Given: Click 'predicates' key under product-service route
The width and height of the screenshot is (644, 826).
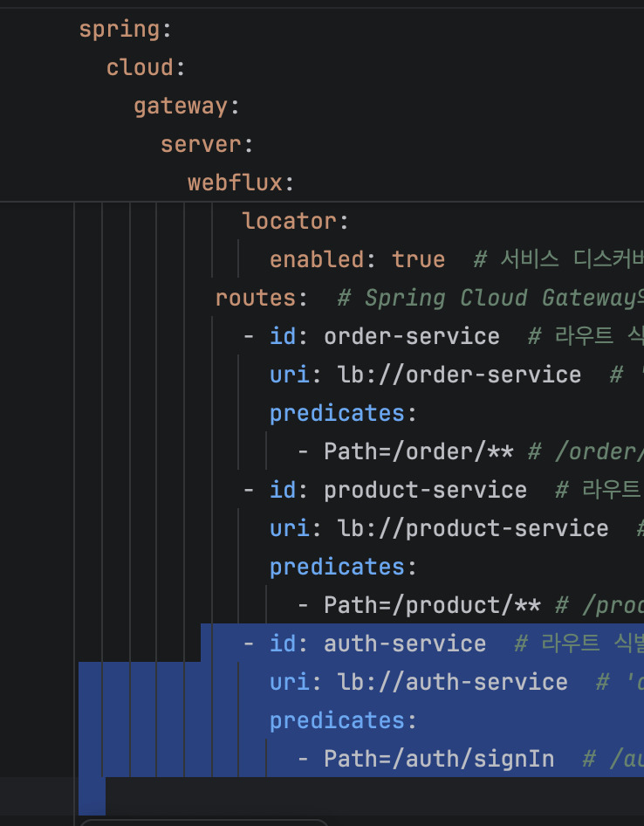Looking at the screenshot, I should click(x=337, y=568).
